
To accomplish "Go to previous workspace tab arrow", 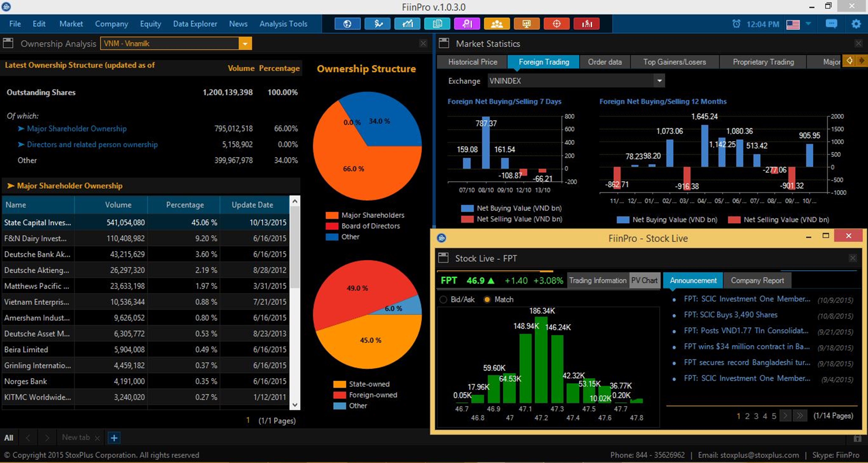I will pyautogui.click(x=28, y=438).
